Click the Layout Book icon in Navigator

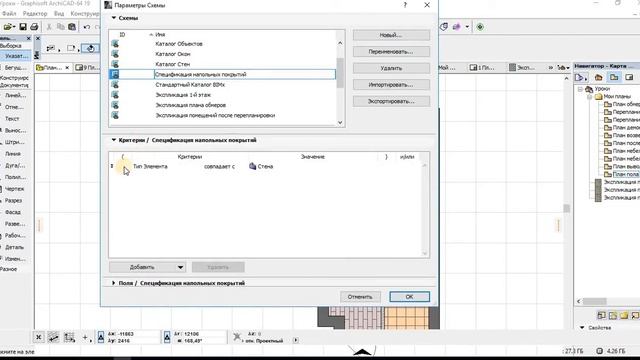(x=629, y=77)
